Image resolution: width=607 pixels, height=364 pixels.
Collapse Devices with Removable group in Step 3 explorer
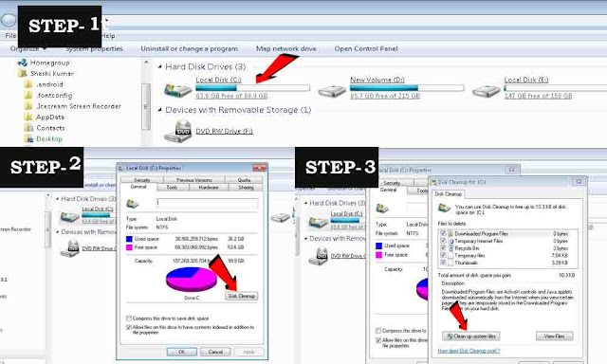coord(305,239)
